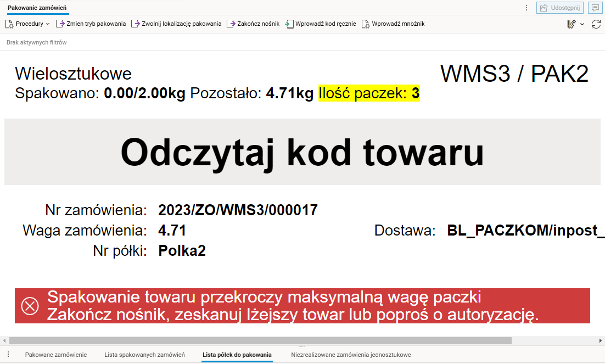Switch to Lista spakowanych zamówień tab
Screen dimensions: 605x364
coord(144,355)
